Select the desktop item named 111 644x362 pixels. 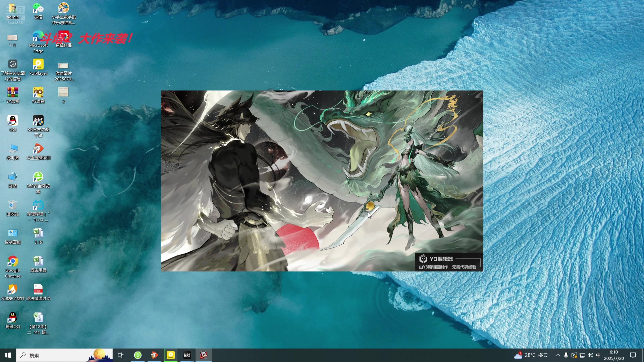pyautogui.click(x=13, y=40)
